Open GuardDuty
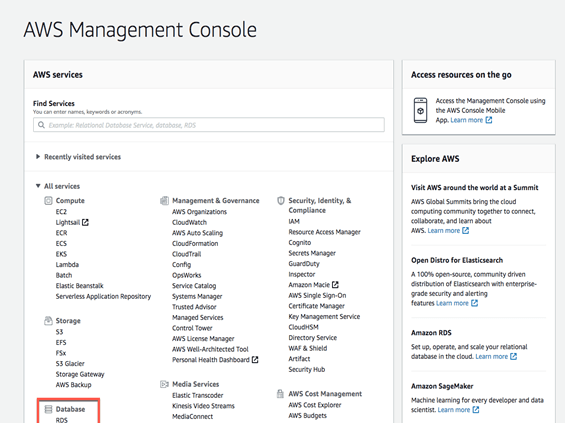Screen dimensions: 565x423 304,264
